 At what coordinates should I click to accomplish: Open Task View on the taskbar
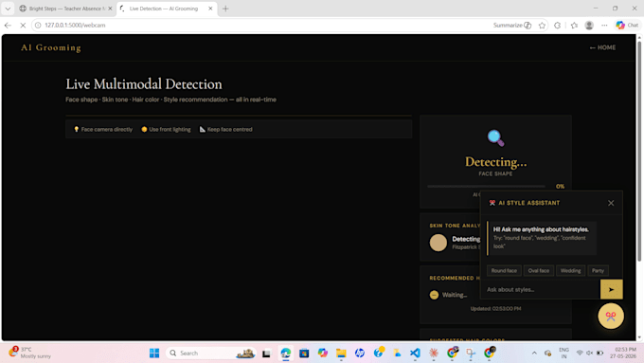coord(266,354)
